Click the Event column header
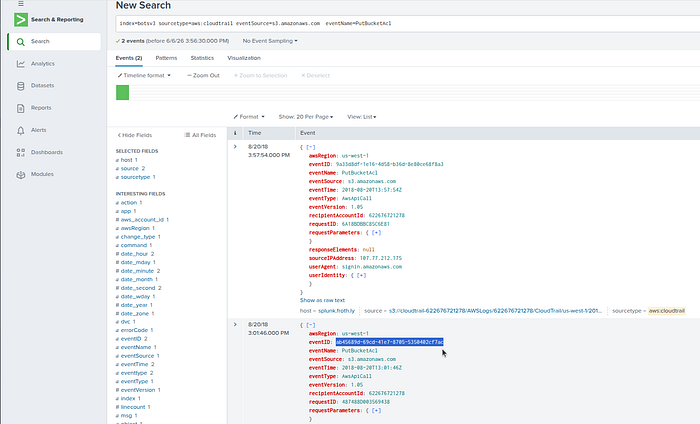 [308, 133]
